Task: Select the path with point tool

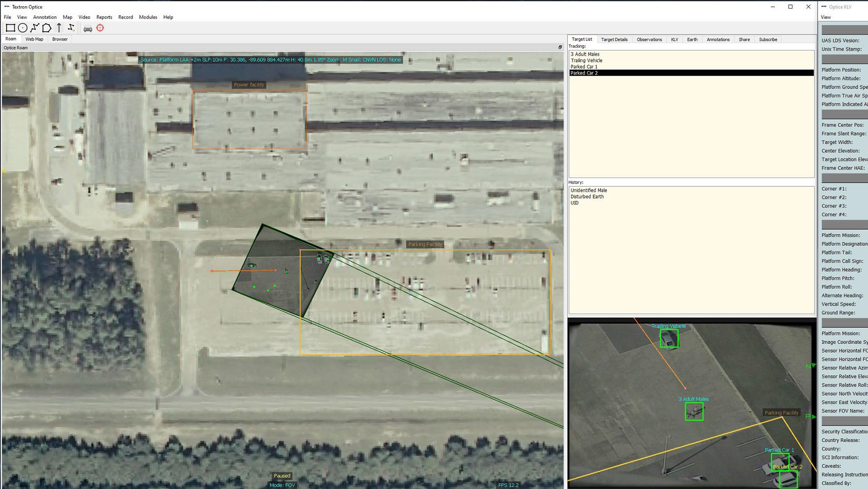Action: (x=71, y=28)
